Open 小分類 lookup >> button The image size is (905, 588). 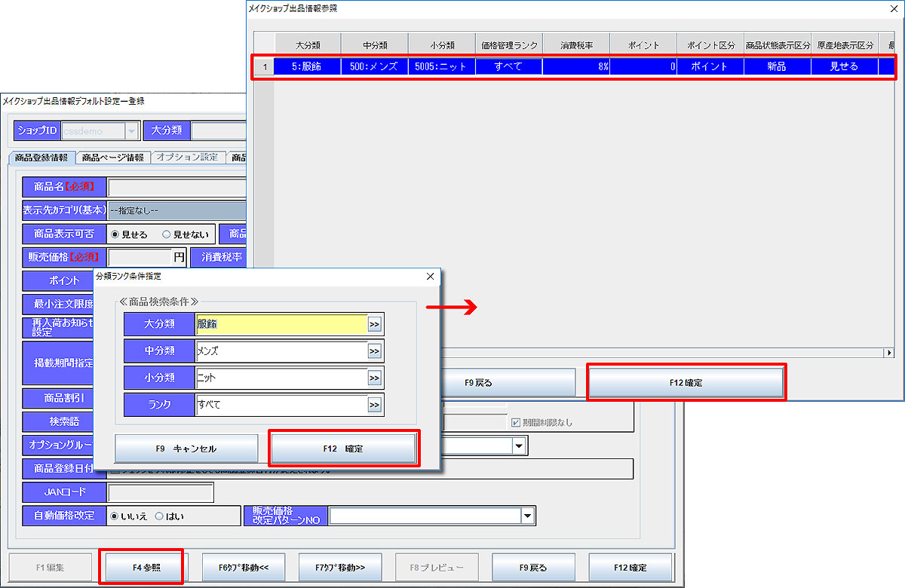pyautogui.click(x=375, y=378)
